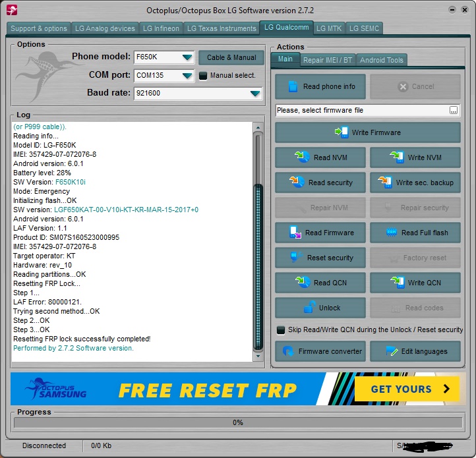Click the log scroll up arrow
Viewport: 476px width, 458px height.
[258, 127]
